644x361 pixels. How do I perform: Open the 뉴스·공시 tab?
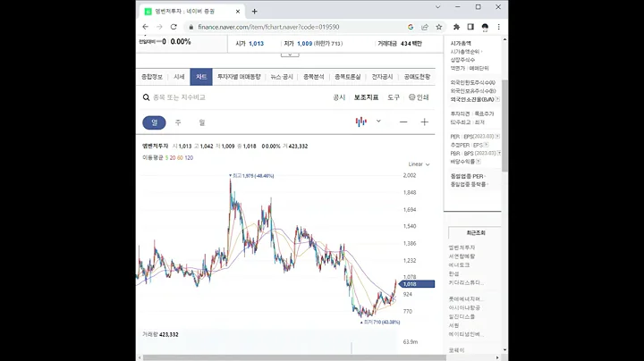coord(282,77)
